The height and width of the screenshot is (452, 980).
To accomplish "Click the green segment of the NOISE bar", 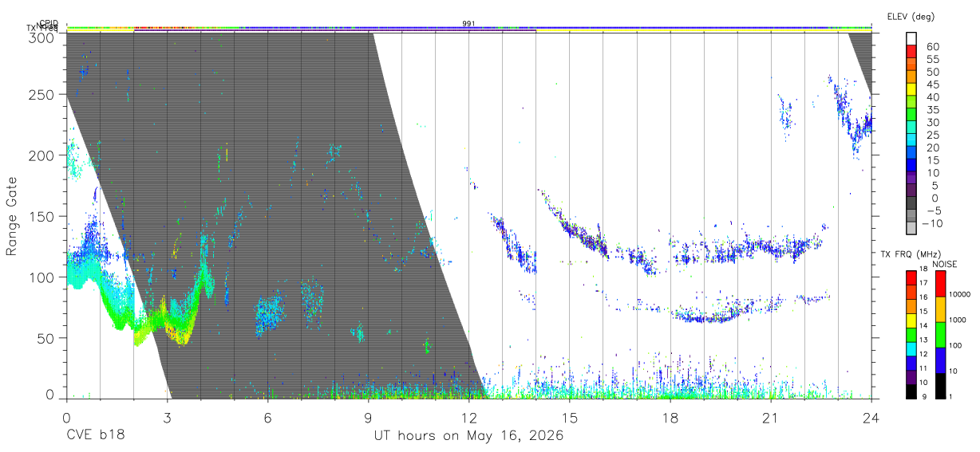I will (940, 335).
